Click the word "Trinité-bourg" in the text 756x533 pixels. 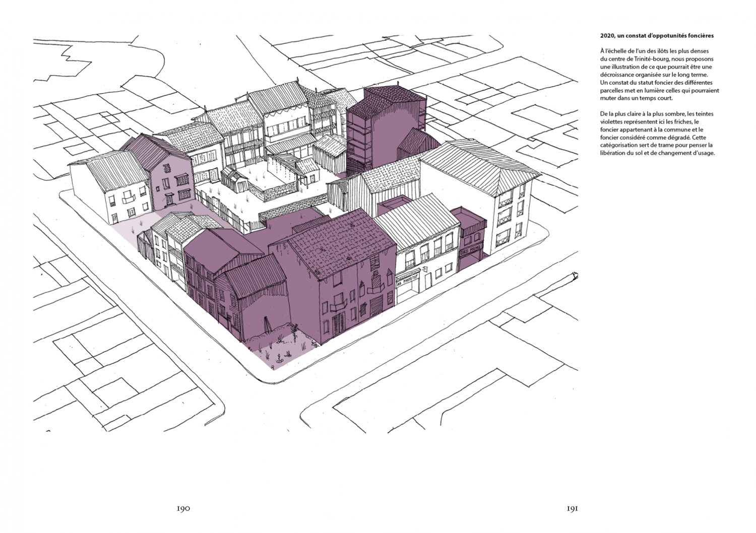coord(645,59)
